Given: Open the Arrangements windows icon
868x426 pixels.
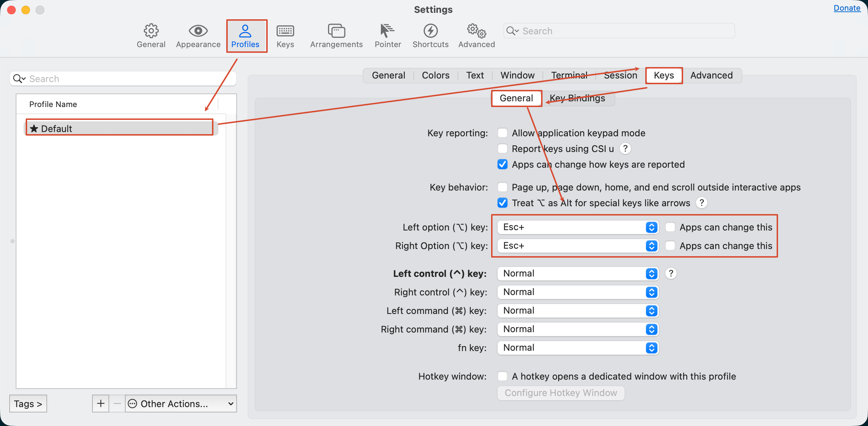Looking at the screenshot, I should click(x=336, y=31).
